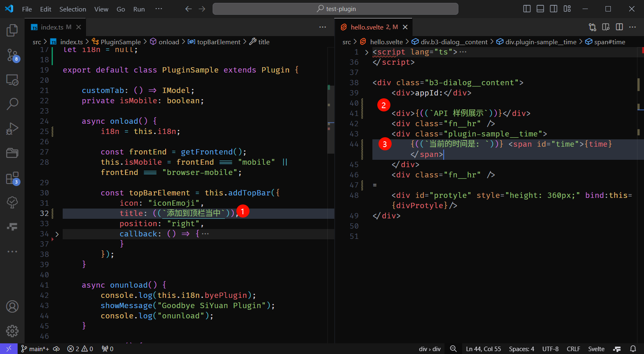Toggle the secondary side bar visibility

point(553,9)
